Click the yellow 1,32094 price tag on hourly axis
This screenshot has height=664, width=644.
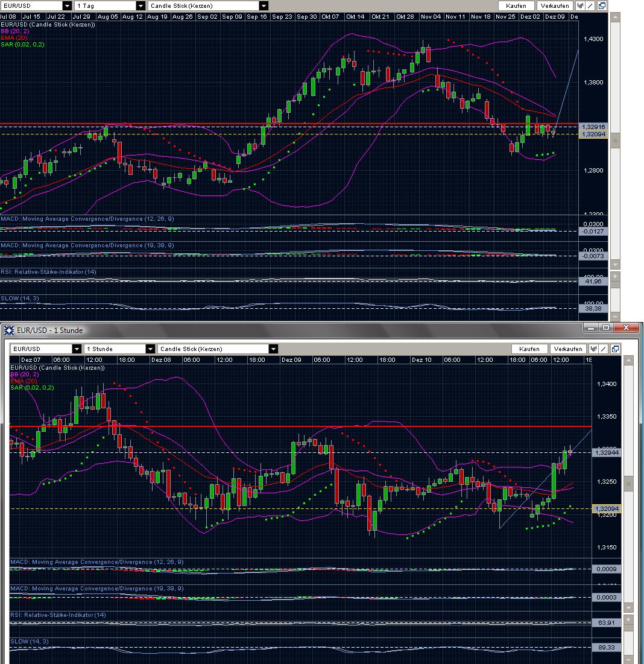coord(607,508)
